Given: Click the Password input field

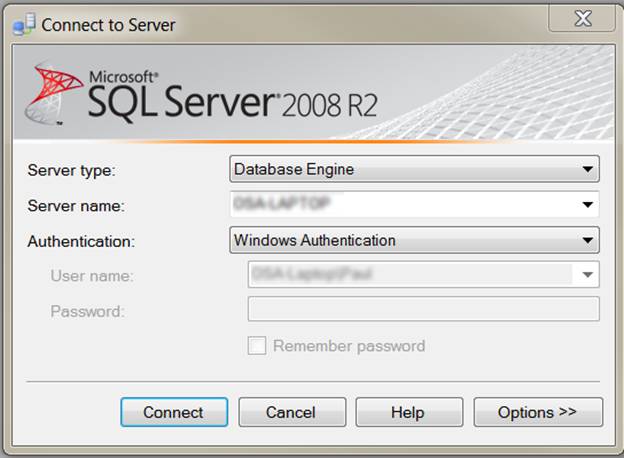Looking at the screenshot, I should 423,309.
